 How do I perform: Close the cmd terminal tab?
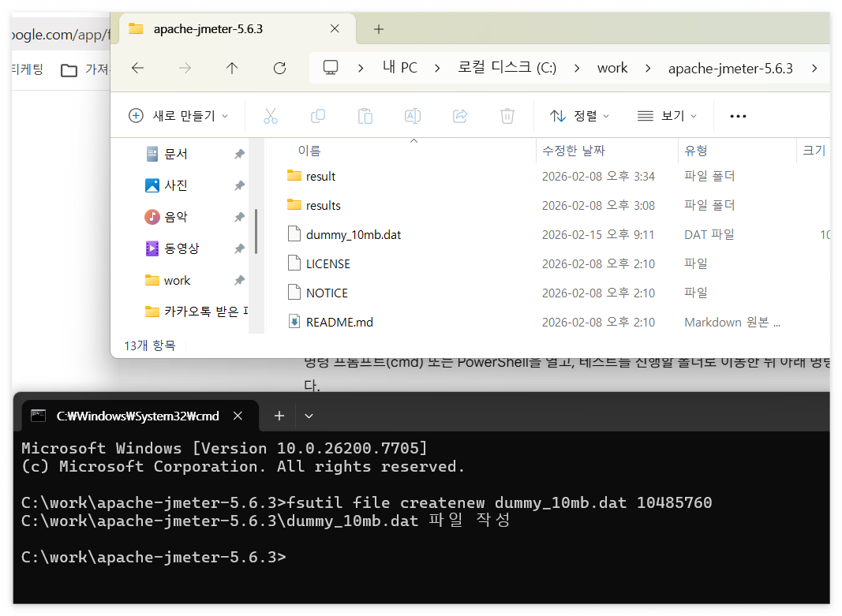coord(238,416)
